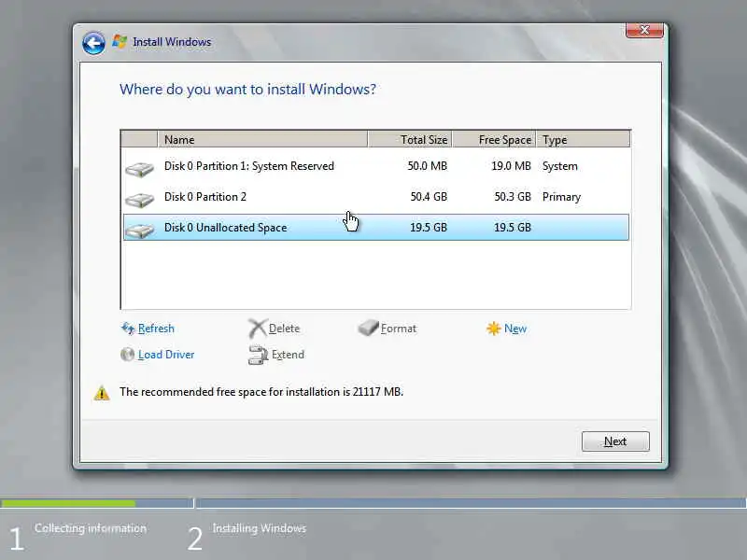Image resolution: width=747 pixels, height=560 pixels.
Task: Click the drive icon for System Reserved partition
Action: coord(139,169)
